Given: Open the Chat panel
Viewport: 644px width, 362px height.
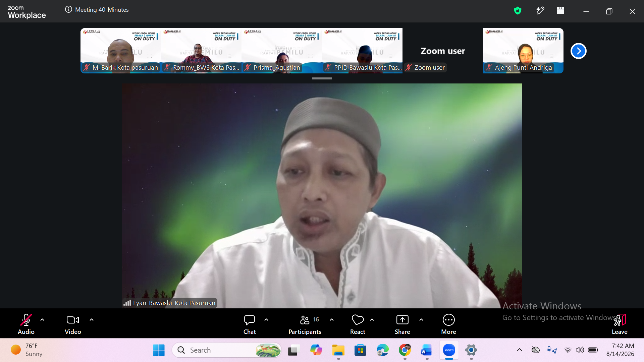Looking at the screenshot, I should click(250, 324).
